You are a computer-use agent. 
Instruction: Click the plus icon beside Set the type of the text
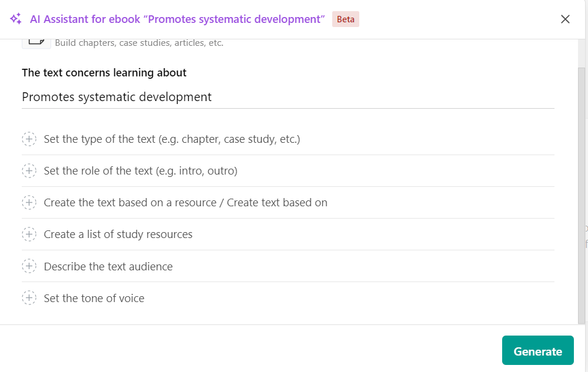pyautogui.click(x=29, y=139)
